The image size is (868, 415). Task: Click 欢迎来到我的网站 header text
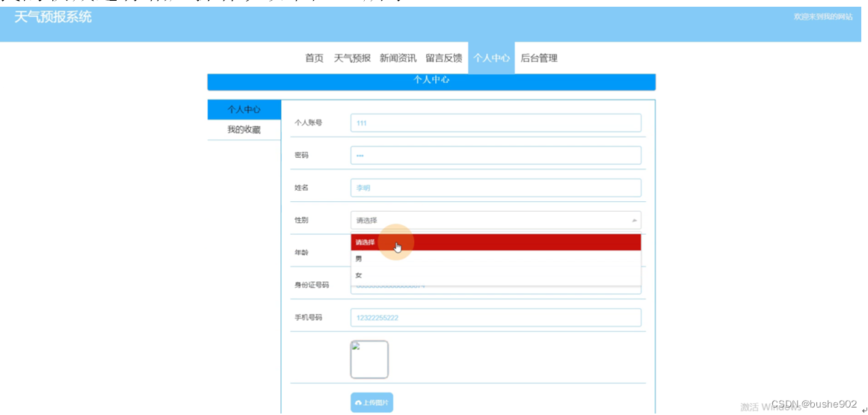pos(823,17)
